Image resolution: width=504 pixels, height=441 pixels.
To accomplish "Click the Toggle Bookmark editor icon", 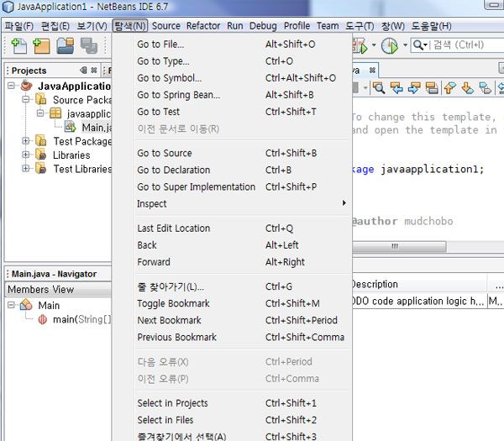I will [x=485, y=87].
